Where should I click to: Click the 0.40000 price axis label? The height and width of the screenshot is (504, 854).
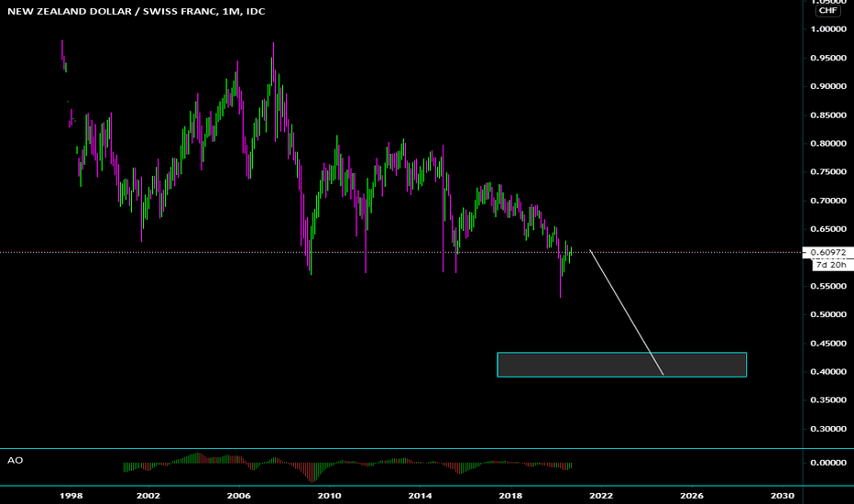point(827,372)
